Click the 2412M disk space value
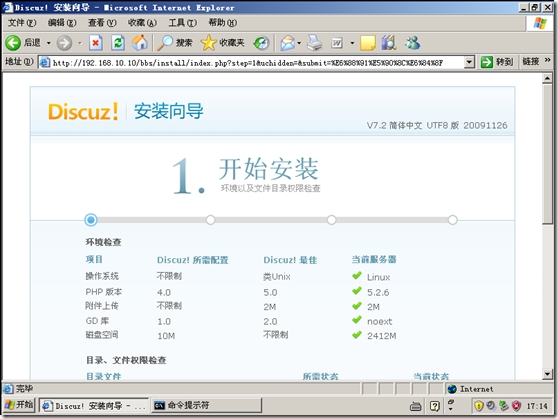The height and width of the screenshot is (419, 558). click(381, 336)
